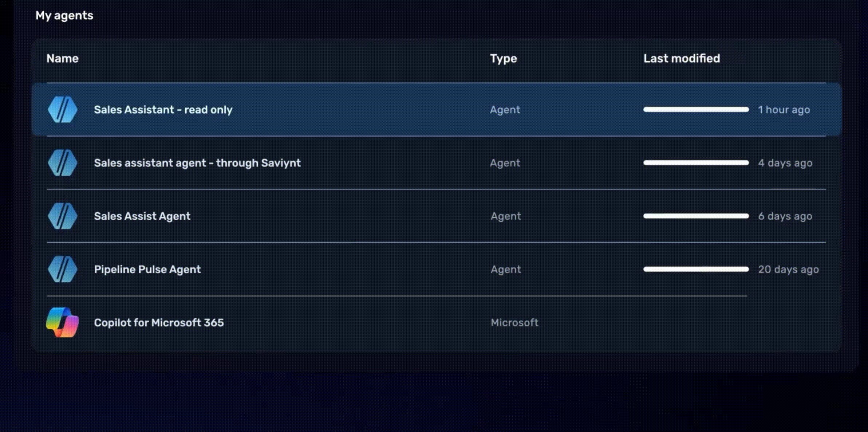
Task: Click the My agents section heading
Action: pyautogui.click(x=64, y=15)
